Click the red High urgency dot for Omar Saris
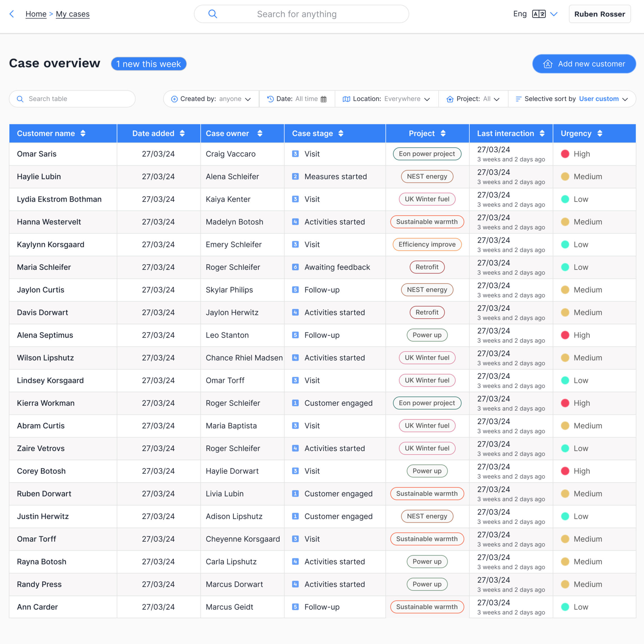Viewport: 644px width, 644px height. coord(565,154)
